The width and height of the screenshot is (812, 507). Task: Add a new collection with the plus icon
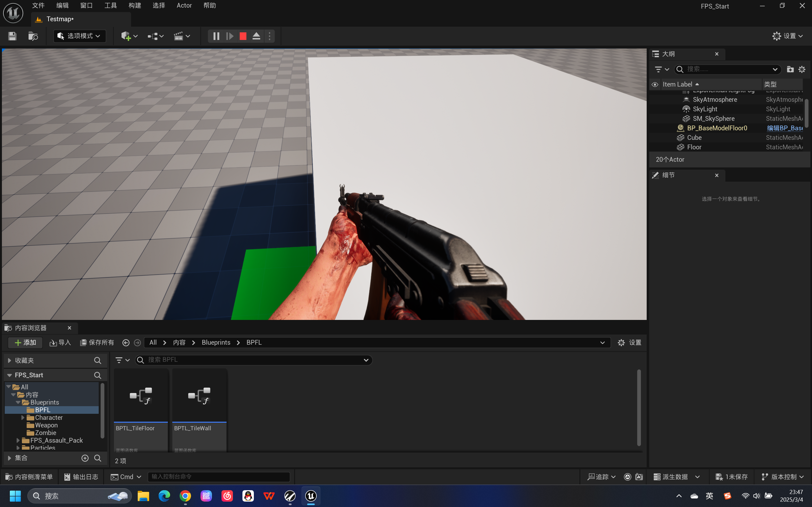pyautogui.click(x=85, y=458)
